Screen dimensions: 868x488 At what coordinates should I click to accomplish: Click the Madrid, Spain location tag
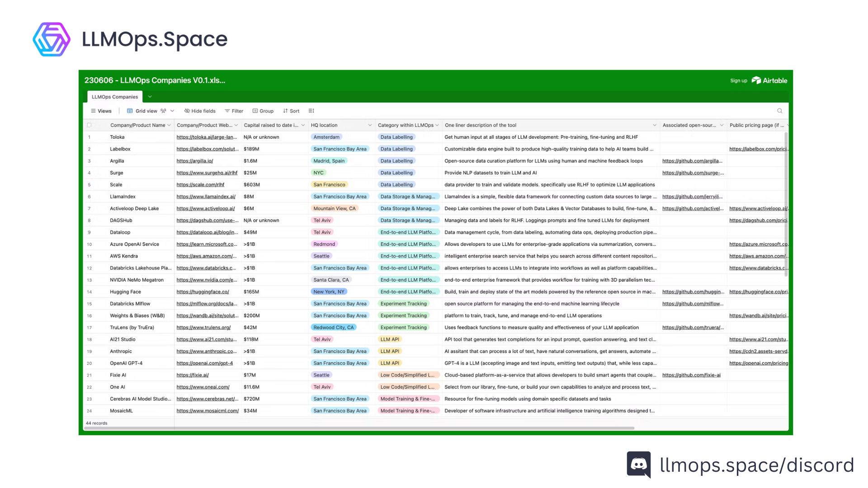click(x=329, y=161)
